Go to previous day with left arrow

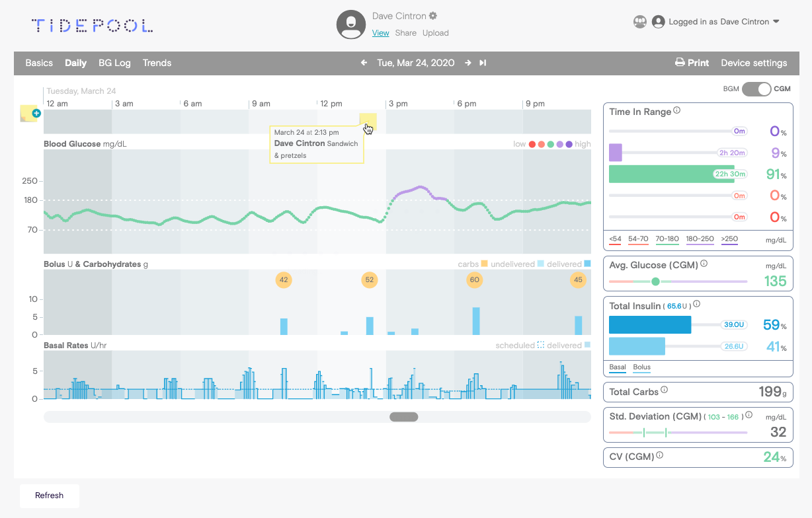click(x=364, y=63)
